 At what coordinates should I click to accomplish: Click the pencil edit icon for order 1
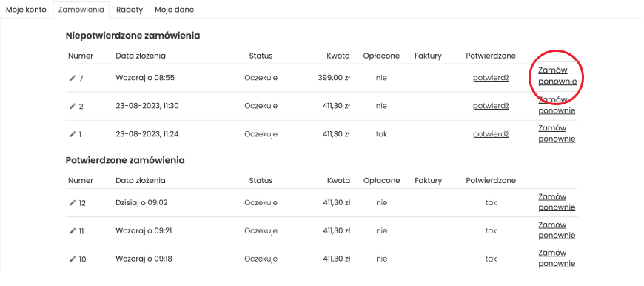click(x=73, y=134)
